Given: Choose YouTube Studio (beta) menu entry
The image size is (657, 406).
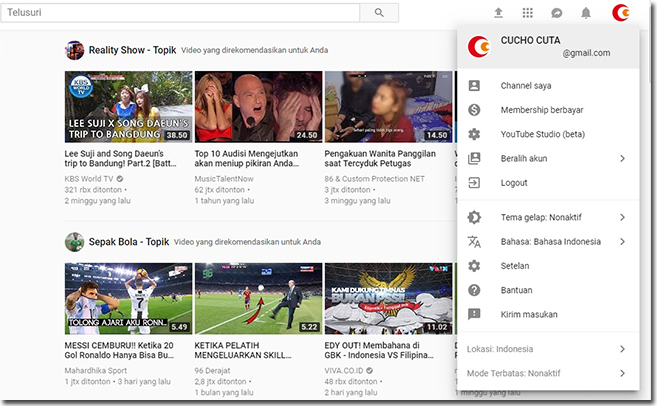Looking at the screenshot, I should (542, 134).
